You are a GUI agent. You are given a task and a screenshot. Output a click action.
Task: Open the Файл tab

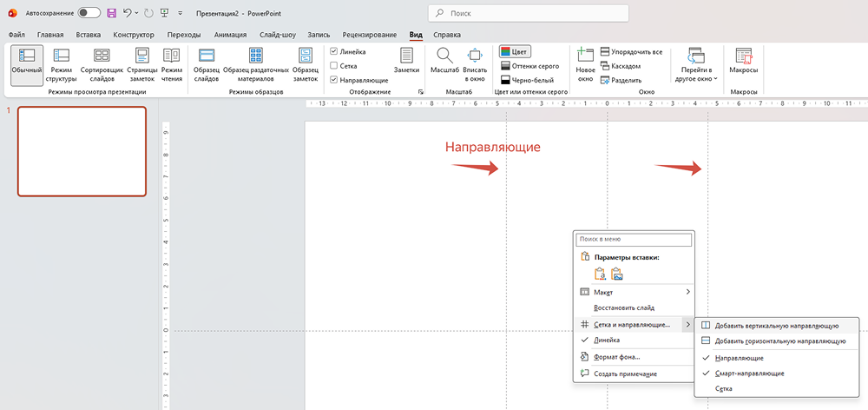[16, 35]
